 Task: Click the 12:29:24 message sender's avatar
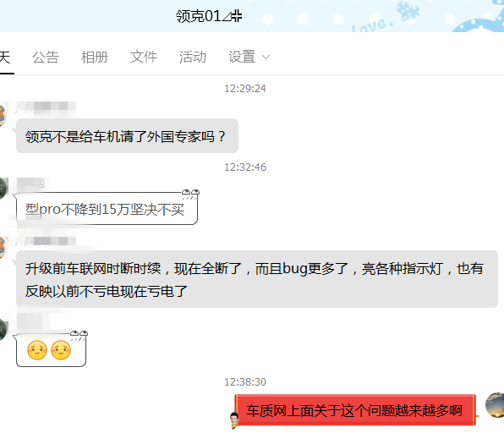pos(3,115)
